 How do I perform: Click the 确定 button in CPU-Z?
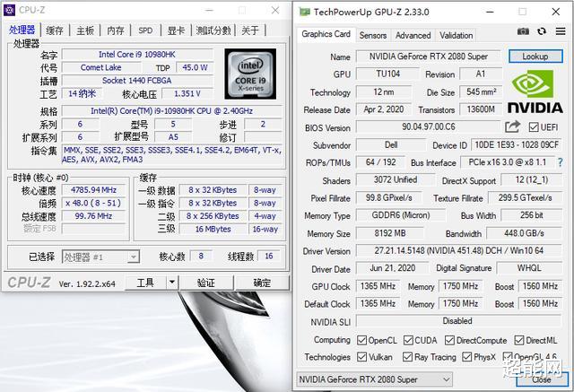(x=262, y=283)
